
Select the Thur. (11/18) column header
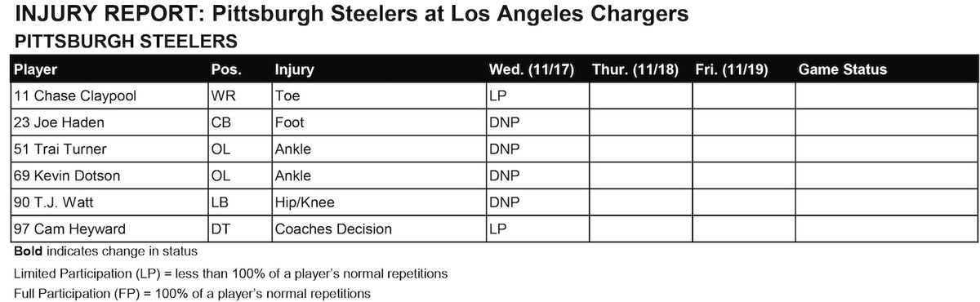635,69
